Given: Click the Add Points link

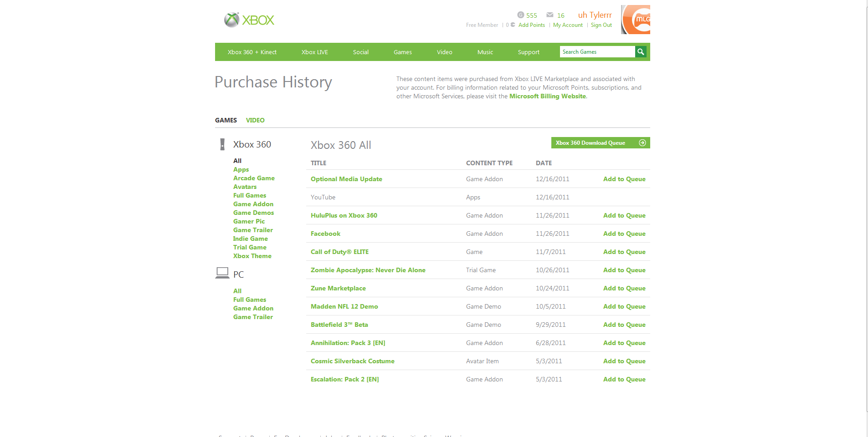Looking at the screenshot, I should coord(532,25).
